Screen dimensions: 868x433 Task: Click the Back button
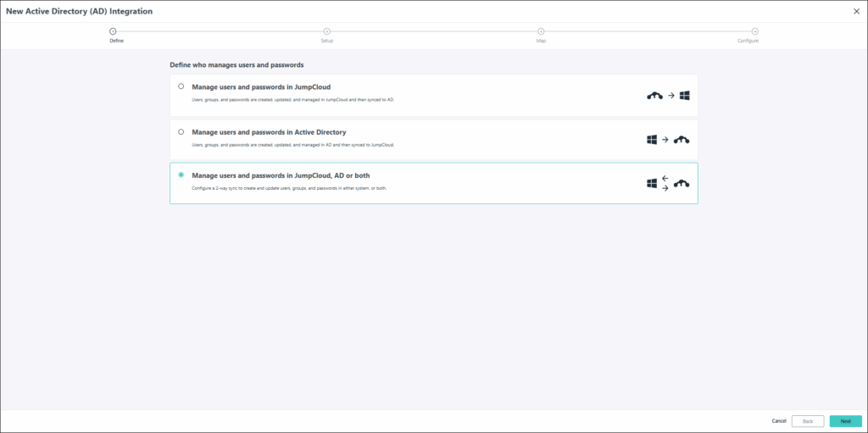point(808,421)
